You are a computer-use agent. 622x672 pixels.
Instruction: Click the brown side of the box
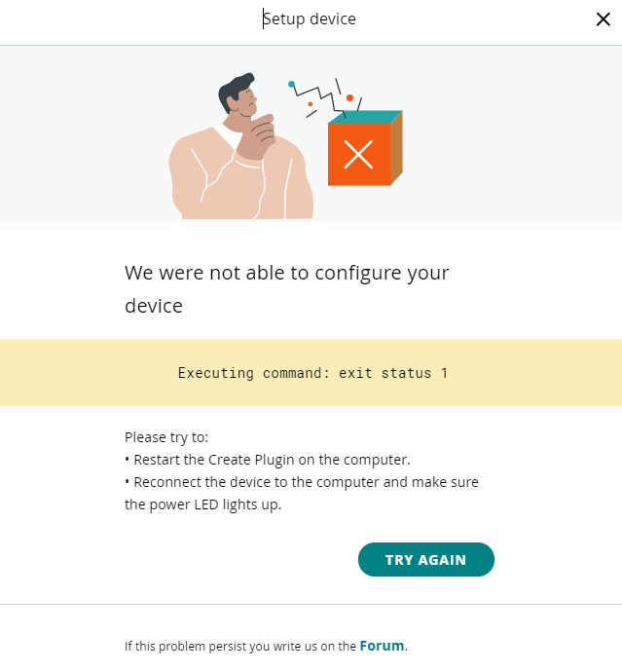pos(396,147)
